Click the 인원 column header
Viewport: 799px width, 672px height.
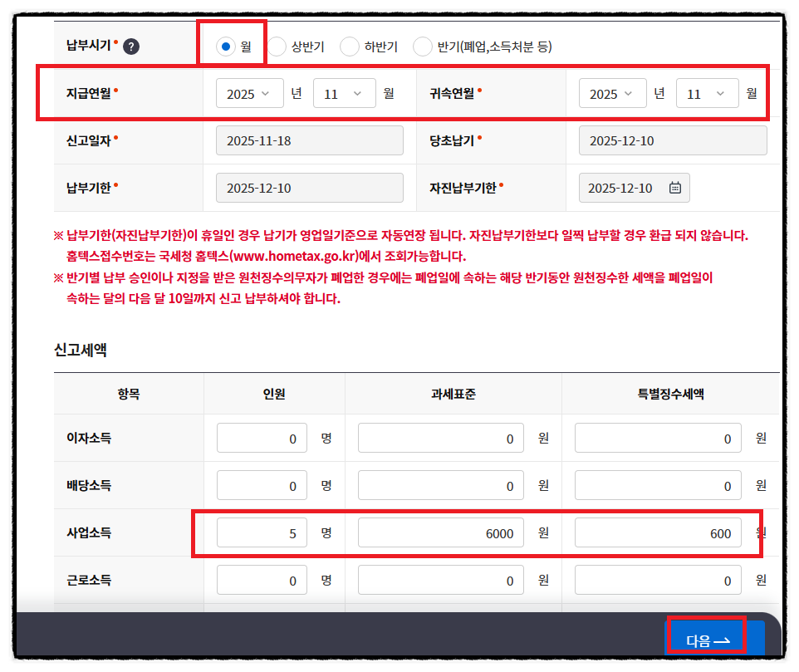tap(274, 394)
